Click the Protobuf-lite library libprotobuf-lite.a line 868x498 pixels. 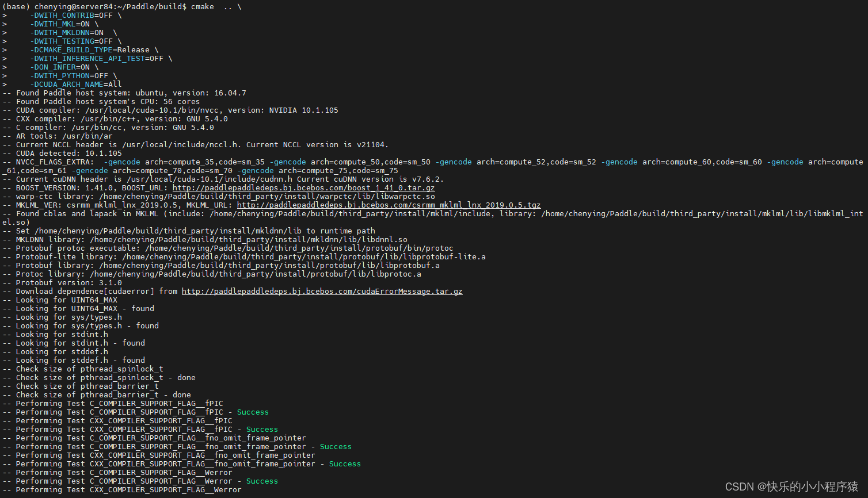click(244, 257)
